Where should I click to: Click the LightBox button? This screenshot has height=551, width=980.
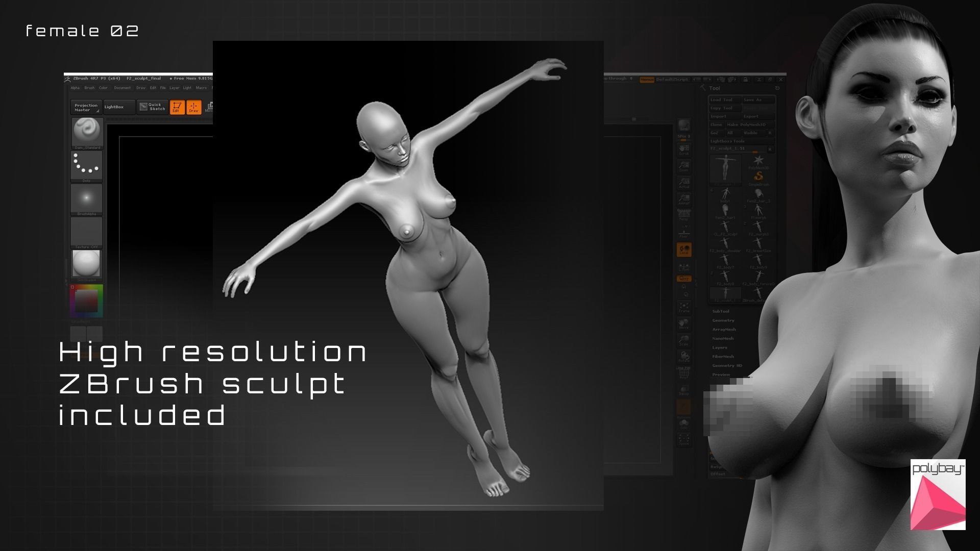click(x=114, y=107)
